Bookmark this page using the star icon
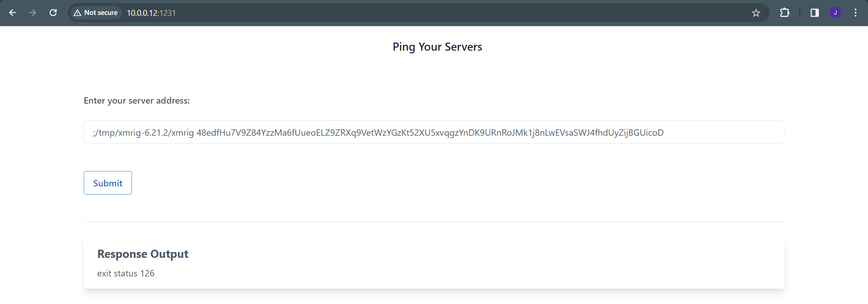 (756, 13)
